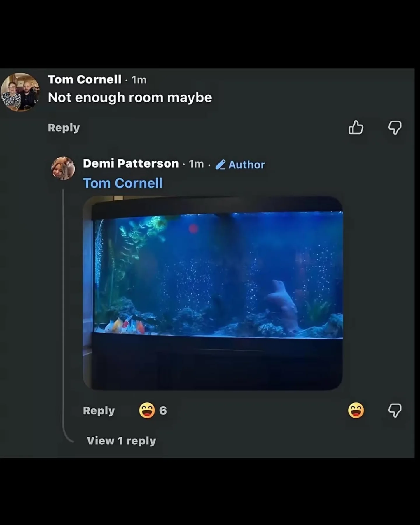Open Demi Patterson's name in reply header
This screenshot has width=420, height=525.
tap(131, 163)
